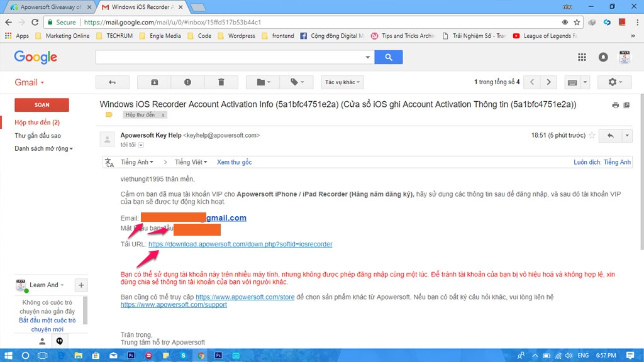Viewport: 644px width, 362px height.
Task: Print all with printer icon
Action: [615, 105]
